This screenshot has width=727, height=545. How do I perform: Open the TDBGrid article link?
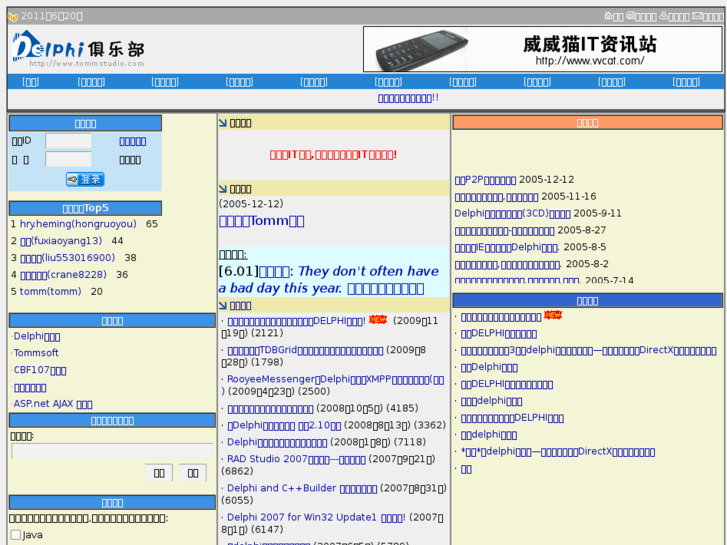click(x=306, y=350)
